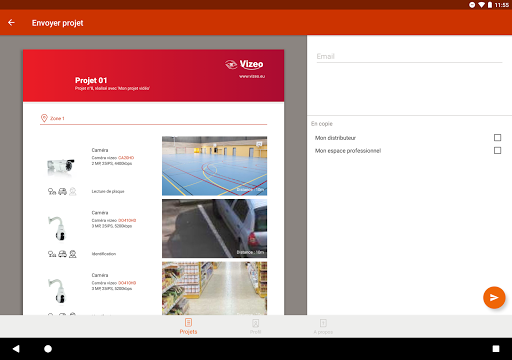Click the second dome camera image
The height and width of the screenshot is (360, 512).
click(x=58, y=228)
